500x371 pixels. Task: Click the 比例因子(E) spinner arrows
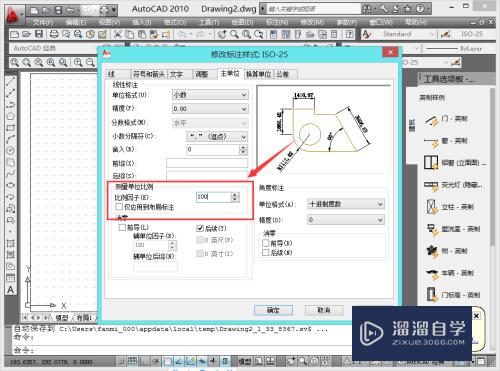point(235,197)
